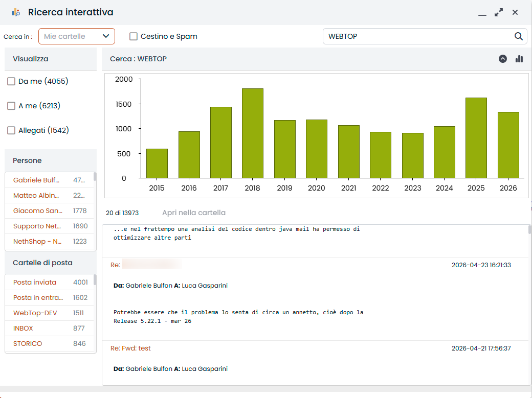This screenshot has width=532, height=398.
Task: Click the Cartelle di posta header
Action: 51,263
